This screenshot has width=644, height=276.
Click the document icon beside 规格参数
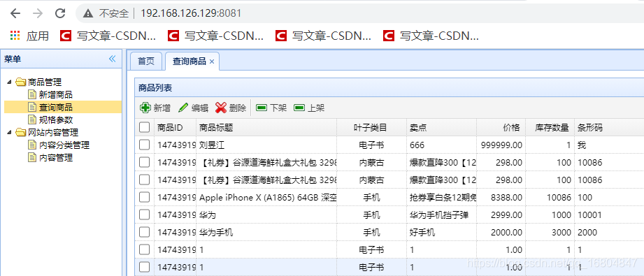[32, 119]
